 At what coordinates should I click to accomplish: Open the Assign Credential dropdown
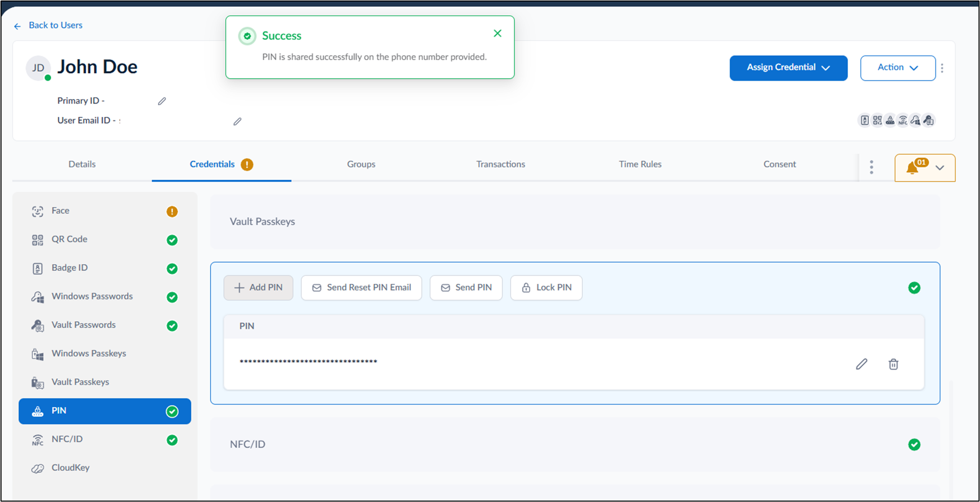coord(788,68)
